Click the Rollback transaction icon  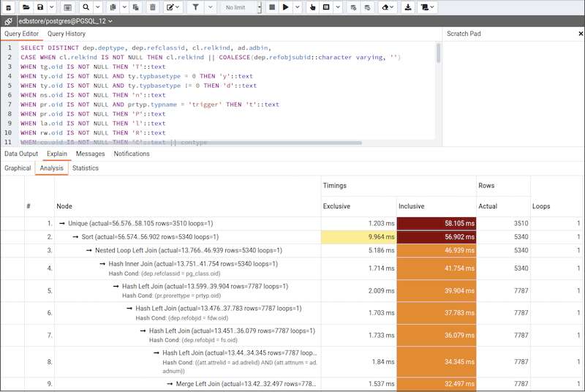click(368, 7)
